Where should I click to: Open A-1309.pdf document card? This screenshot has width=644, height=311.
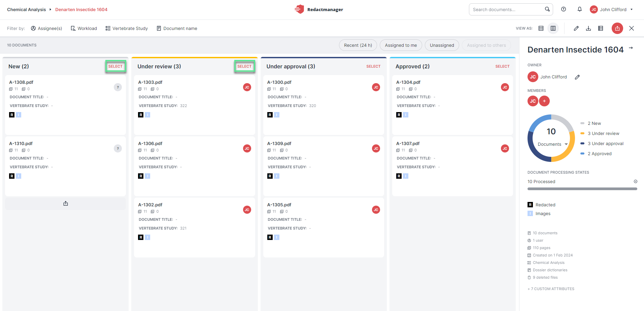point(324,166)
